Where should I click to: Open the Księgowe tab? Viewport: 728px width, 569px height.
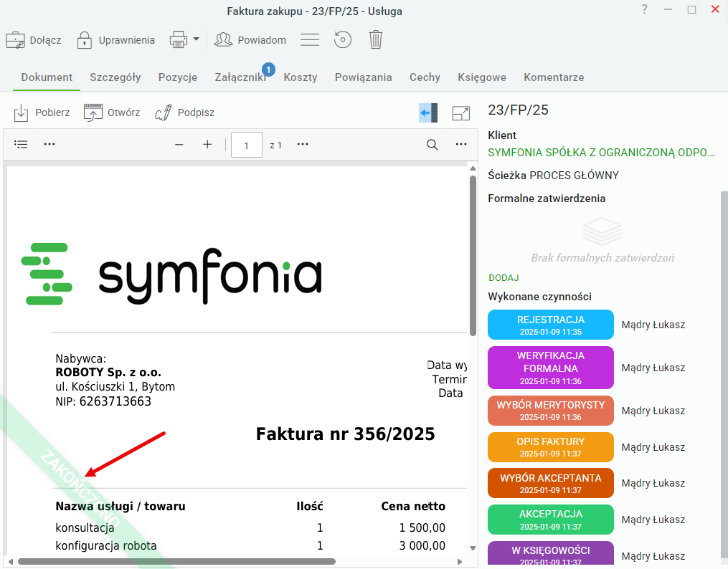pos(482,77)
